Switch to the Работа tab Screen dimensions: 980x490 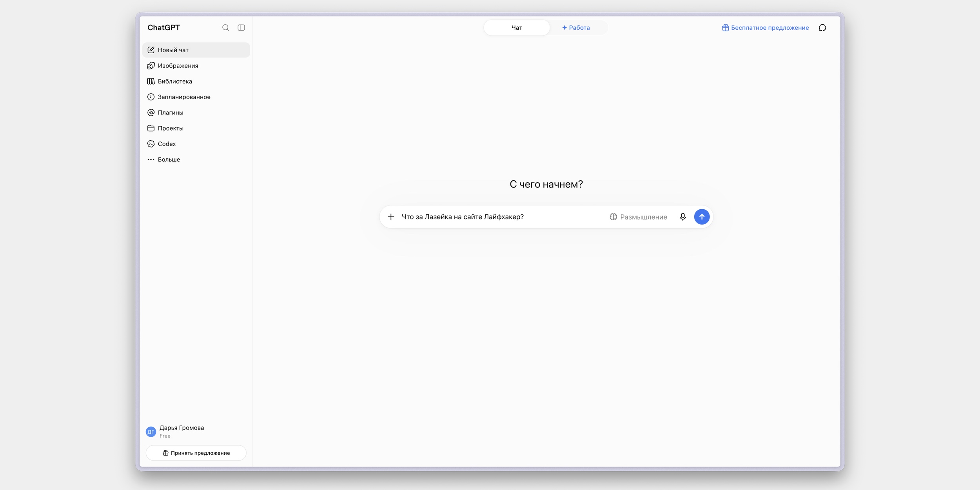point(576,27)
